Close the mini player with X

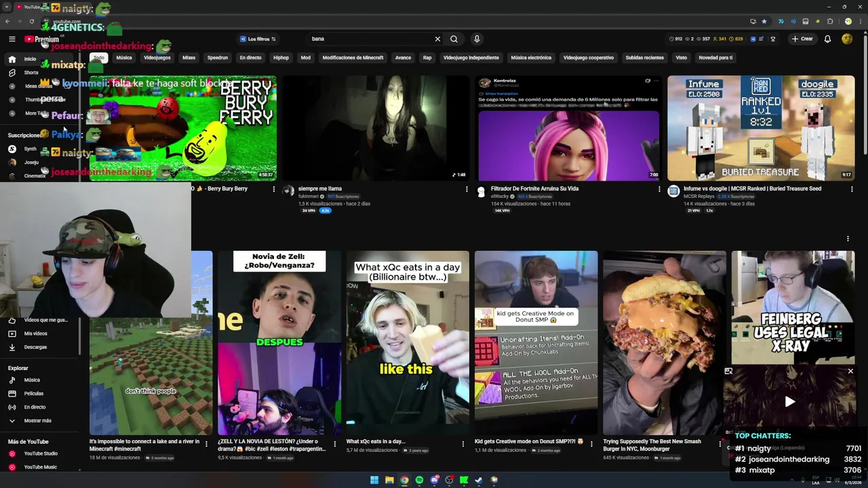[x=850, y=371]
